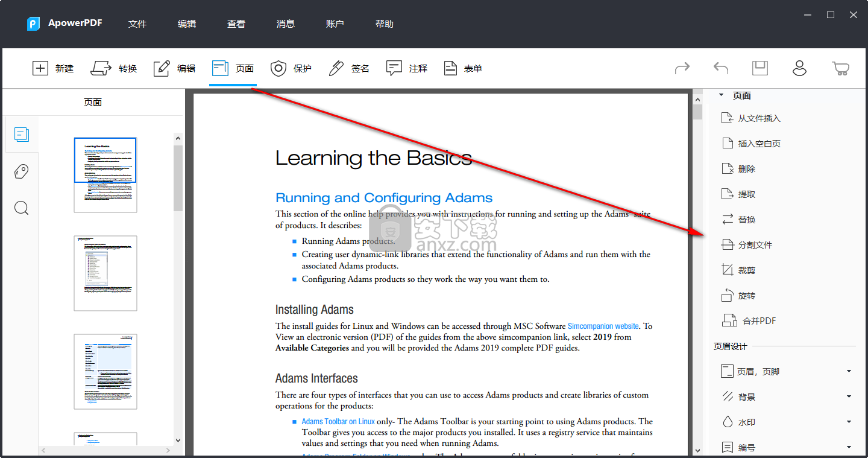Screen dimensions: 868x458
Task: Open the user account icon
Action: [x=799, y=68]
